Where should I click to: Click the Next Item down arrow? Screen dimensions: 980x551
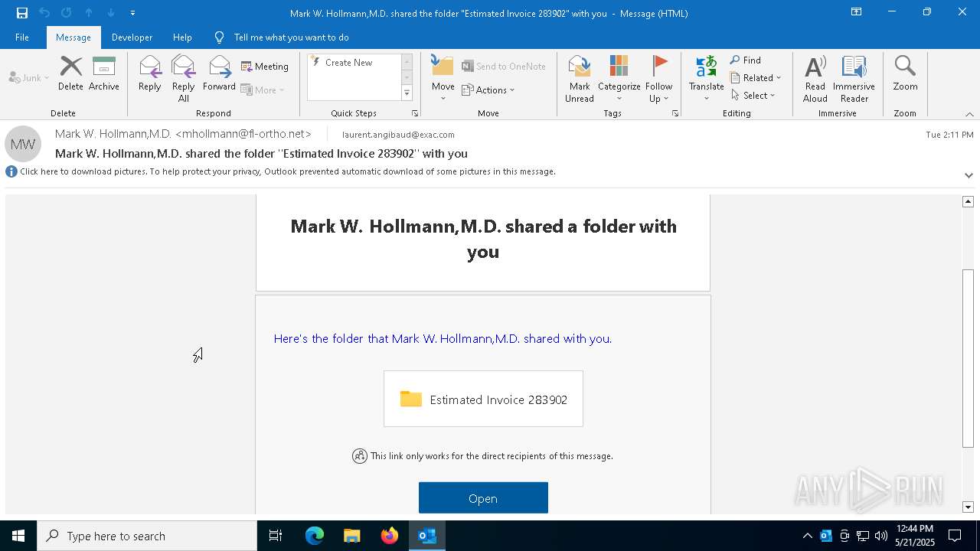(x=111, y=13)
